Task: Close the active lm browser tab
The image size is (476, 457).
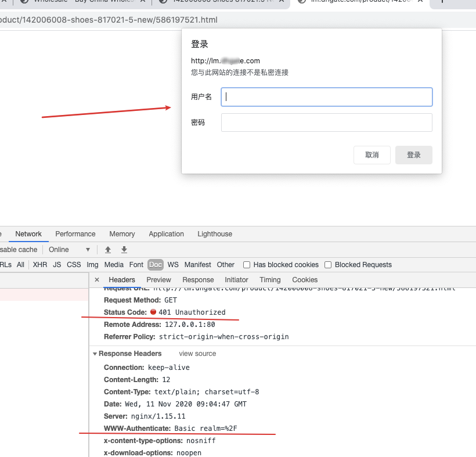Action: pos(420,1)
